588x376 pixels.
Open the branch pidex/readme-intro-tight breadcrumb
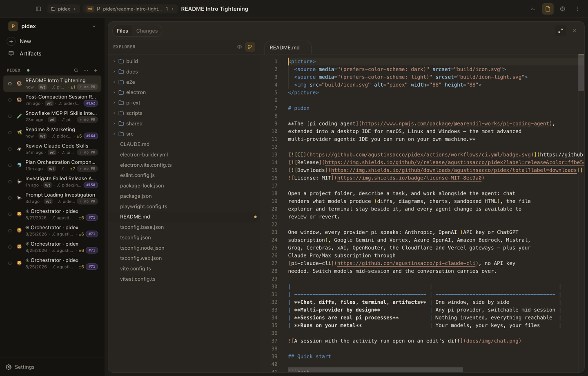coord(131,9)
